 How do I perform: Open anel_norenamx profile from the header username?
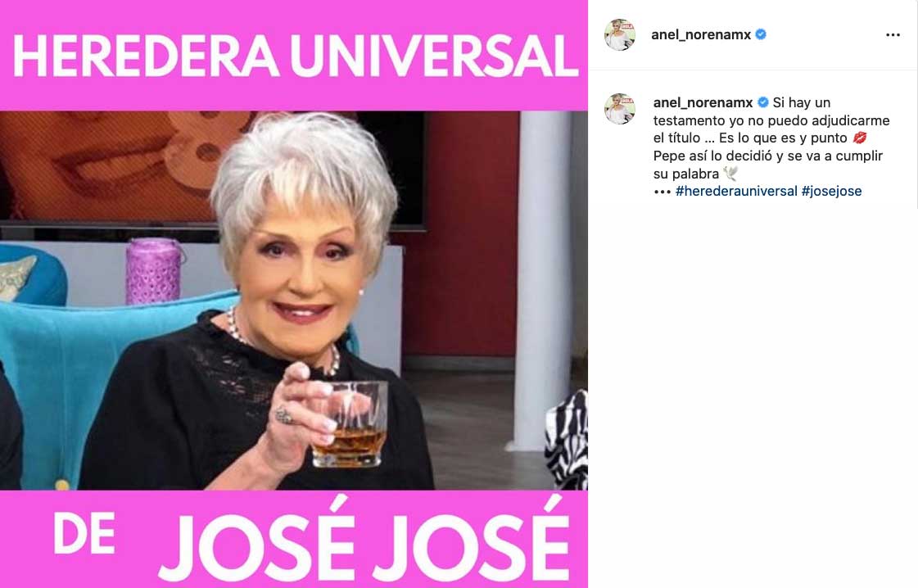701,34
